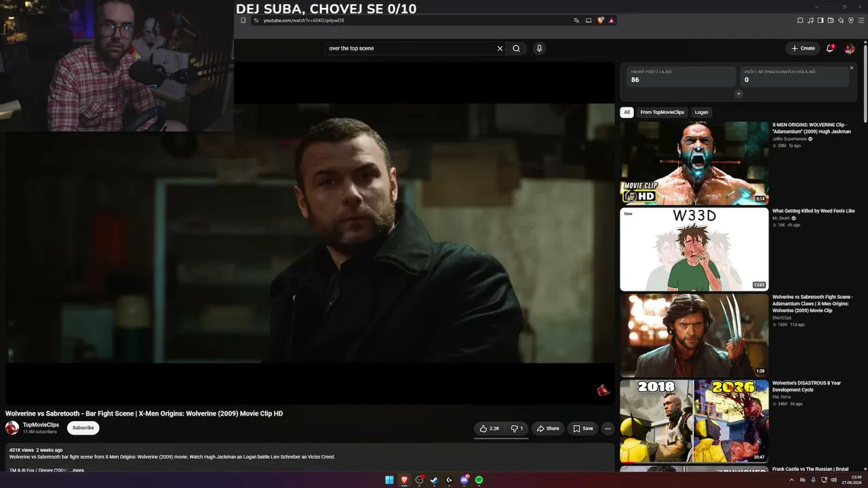Show hidden system tray icons
The height and width of the screenshot is (488, 868).
coord(791,480)
